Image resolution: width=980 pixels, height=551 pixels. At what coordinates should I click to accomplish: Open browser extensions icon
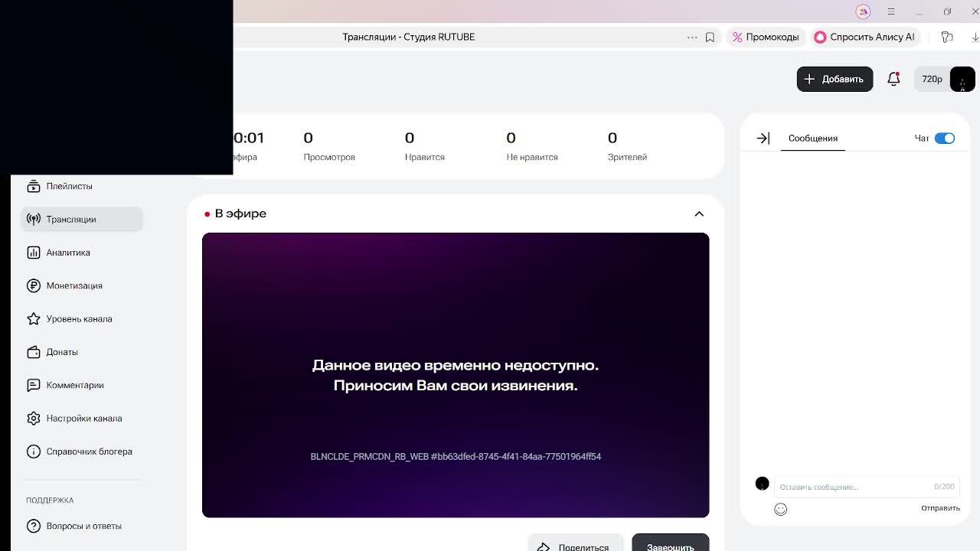947,37
